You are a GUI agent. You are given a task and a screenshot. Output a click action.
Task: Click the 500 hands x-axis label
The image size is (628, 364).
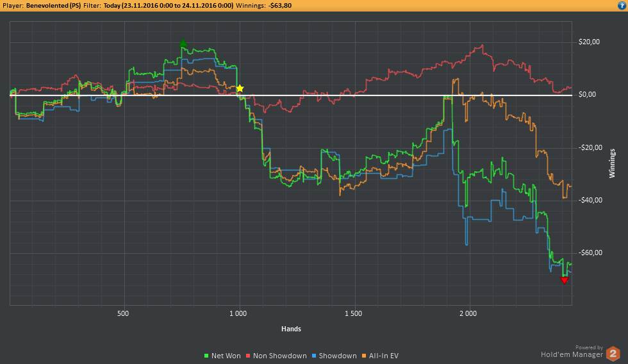(x=123, y=313)
